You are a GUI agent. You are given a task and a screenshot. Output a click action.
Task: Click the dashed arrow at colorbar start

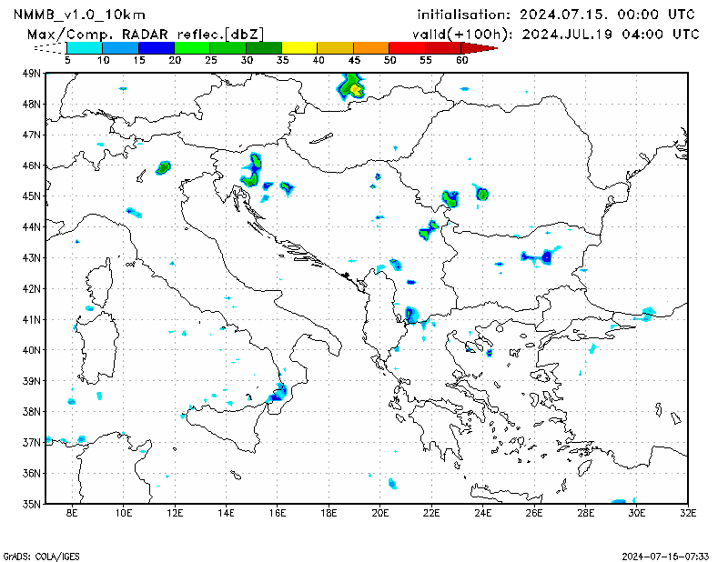pos(49,47)
